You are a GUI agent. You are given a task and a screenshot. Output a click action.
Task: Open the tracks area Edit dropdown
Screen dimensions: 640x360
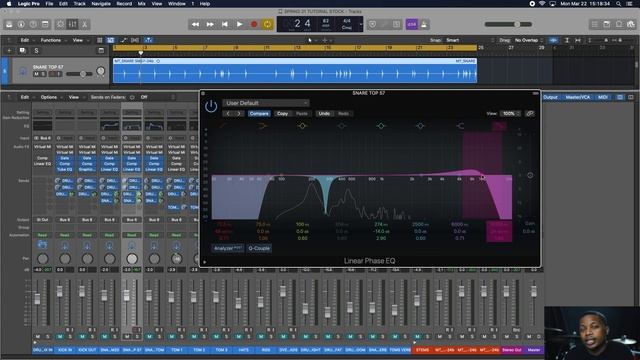[x=27, y=40]
